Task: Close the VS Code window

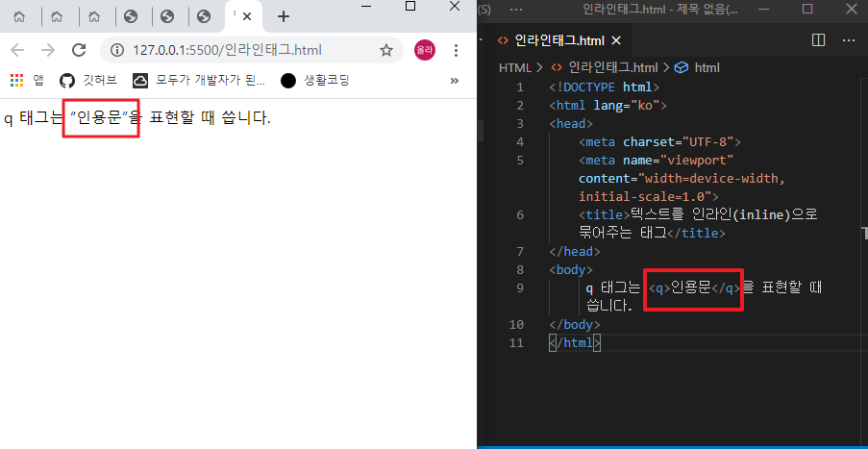Action: pos(852,9)
